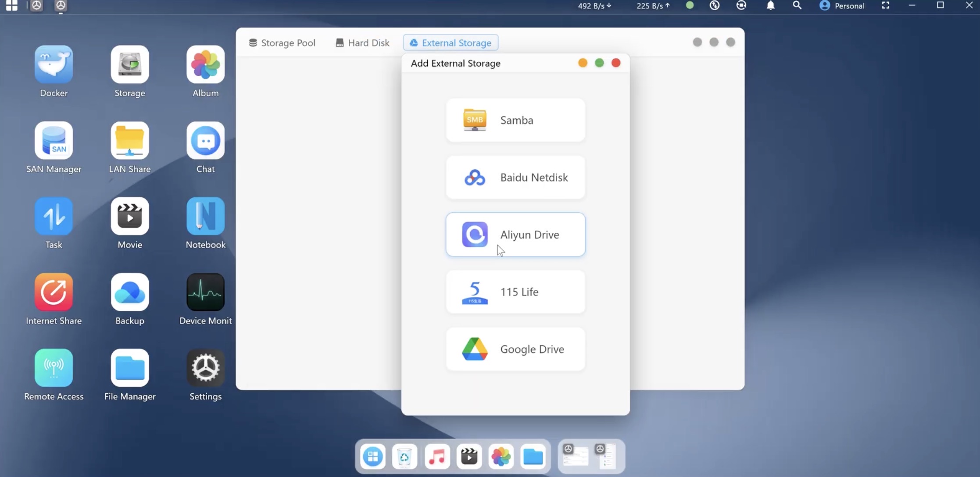
Task: Switch to the Hard Disk tab
Action: [x=362, y=43]
